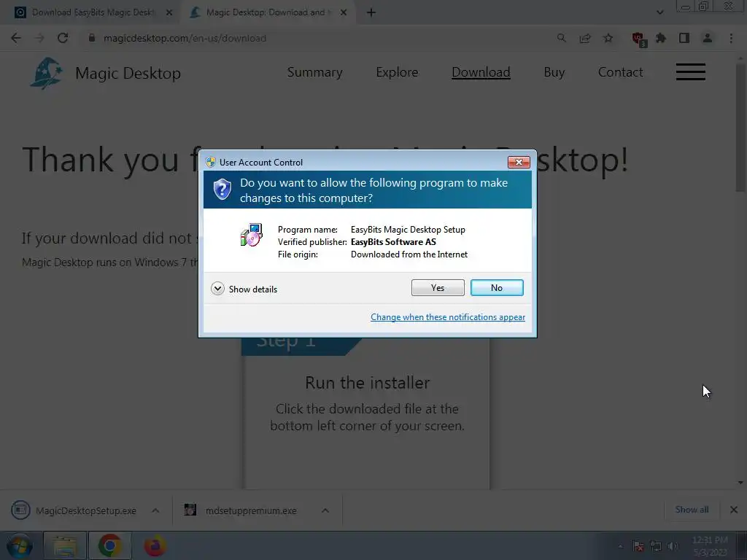The height and width of the screenshot is (560, 747).
Task: Click No in the User Account Control dialog
Action: [496, 287]
